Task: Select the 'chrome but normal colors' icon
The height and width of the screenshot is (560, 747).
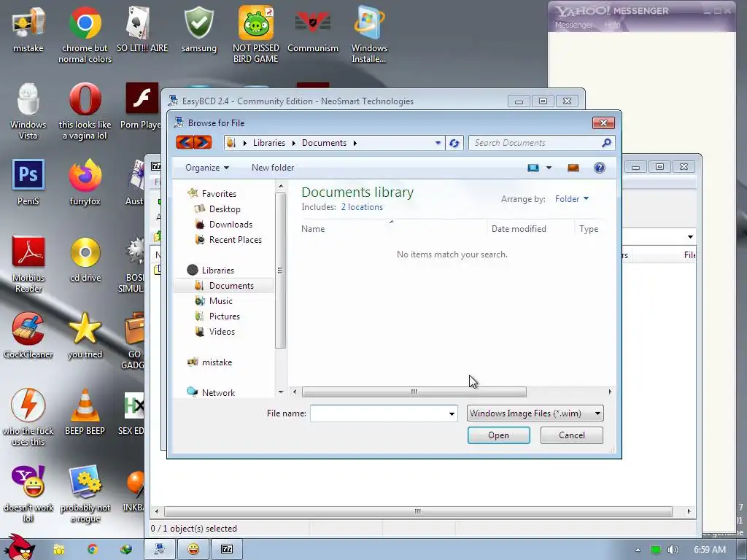Action: tap(85, 34)
